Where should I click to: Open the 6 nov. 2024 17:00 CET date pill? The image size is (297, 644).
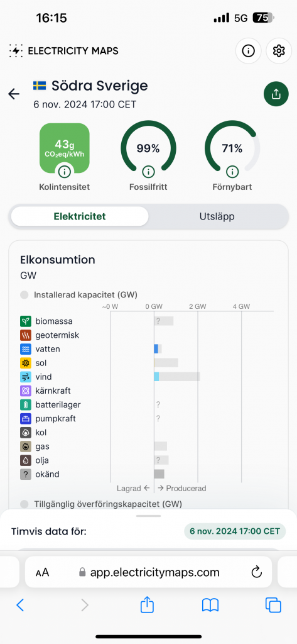point(235,531)
